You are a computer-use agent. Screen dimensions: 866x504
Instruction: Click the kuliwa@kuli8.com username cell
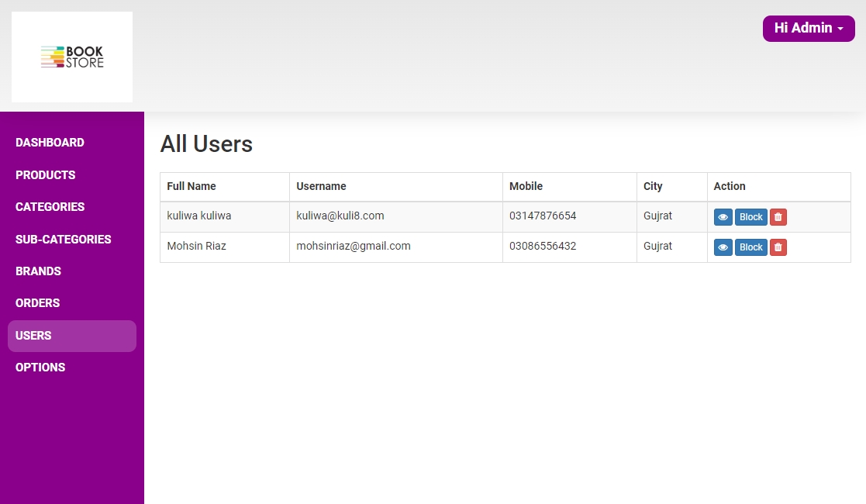tap(340, 216)
